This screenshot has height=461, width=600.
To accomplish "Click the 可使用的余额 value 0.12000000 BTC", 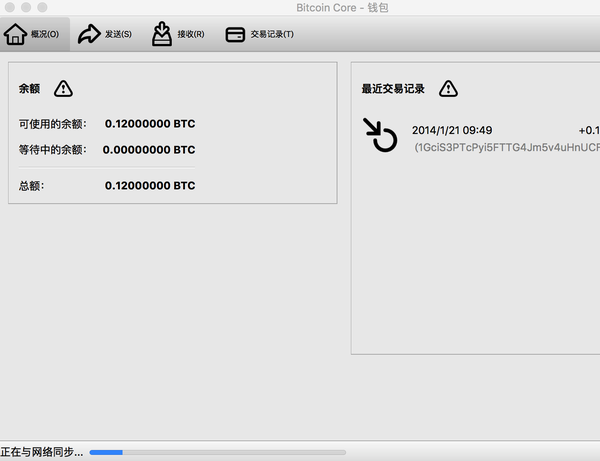I will (150, 124).
